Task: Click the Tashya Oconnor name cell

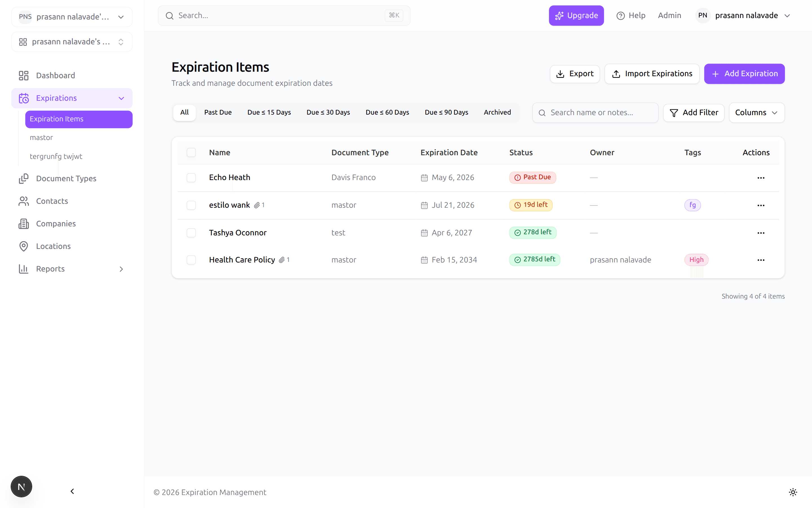Action: pyautogui.click(x=238, y=233)
